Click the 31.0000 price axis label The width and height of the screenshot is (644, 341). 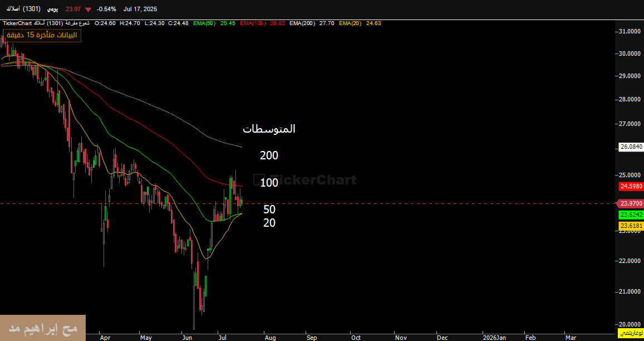(x=630, y=31)
